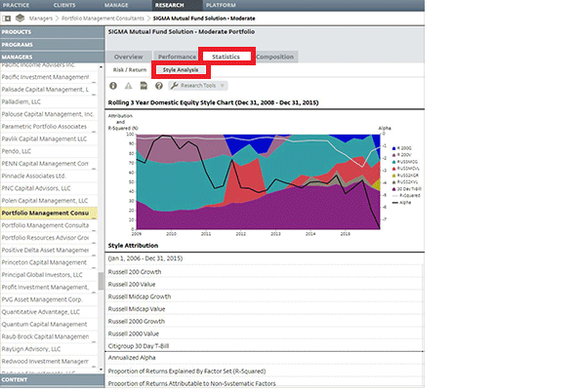Viewport: 576px width, 392px height.
Task: Open the PRACTICE menu
Action: tap(16, 5)
